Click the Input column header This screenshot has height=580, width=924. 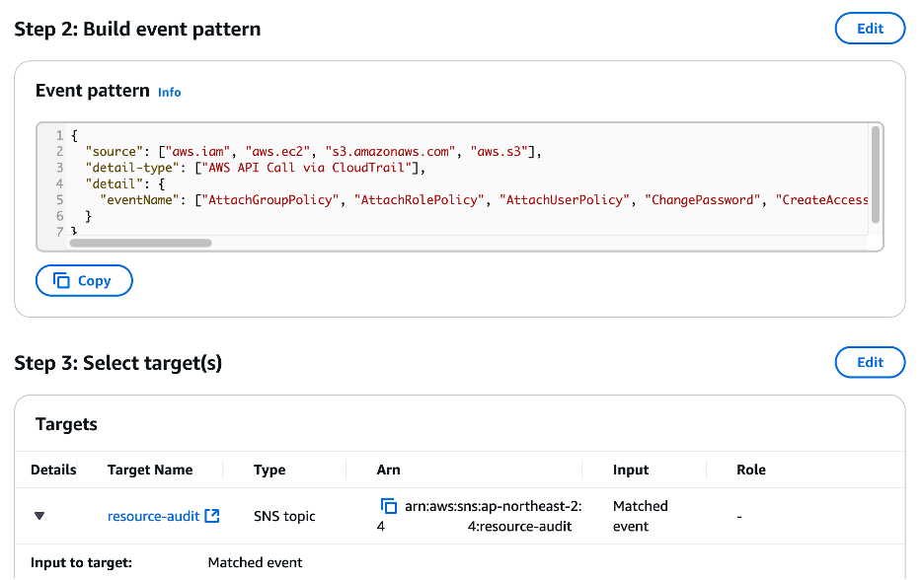point(631,470)
